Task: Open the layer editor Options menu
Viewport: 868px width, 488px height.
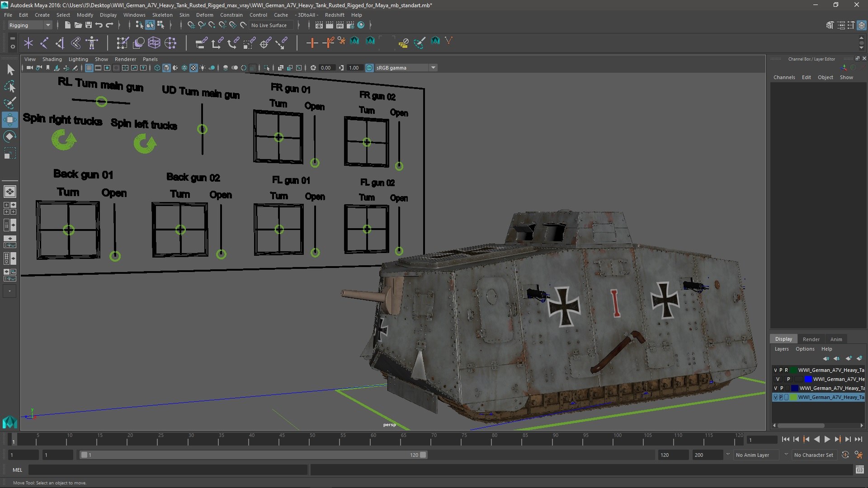Action: 805,349
